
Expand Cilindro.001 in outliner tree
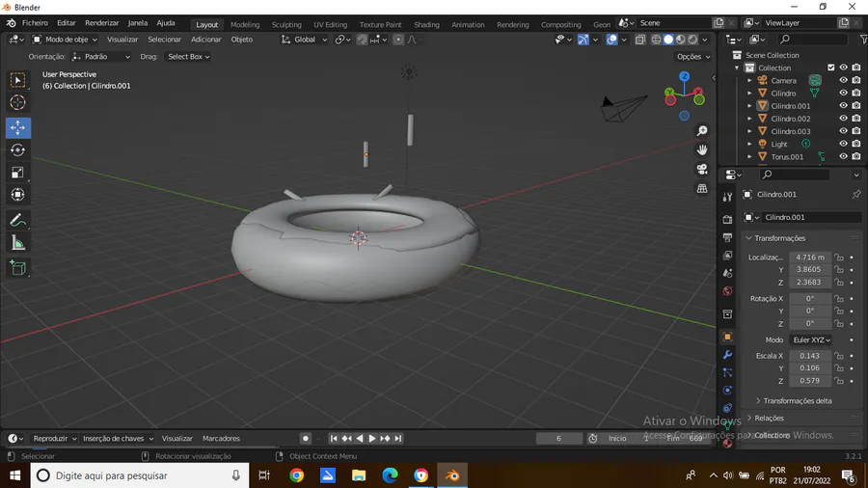point(749,106)
